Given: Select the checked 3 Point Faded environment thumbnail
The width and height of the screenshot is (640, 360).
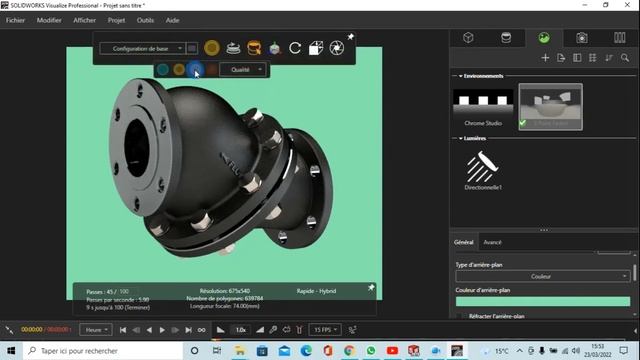Looking at the screenshot, I should tap(551, 107).
